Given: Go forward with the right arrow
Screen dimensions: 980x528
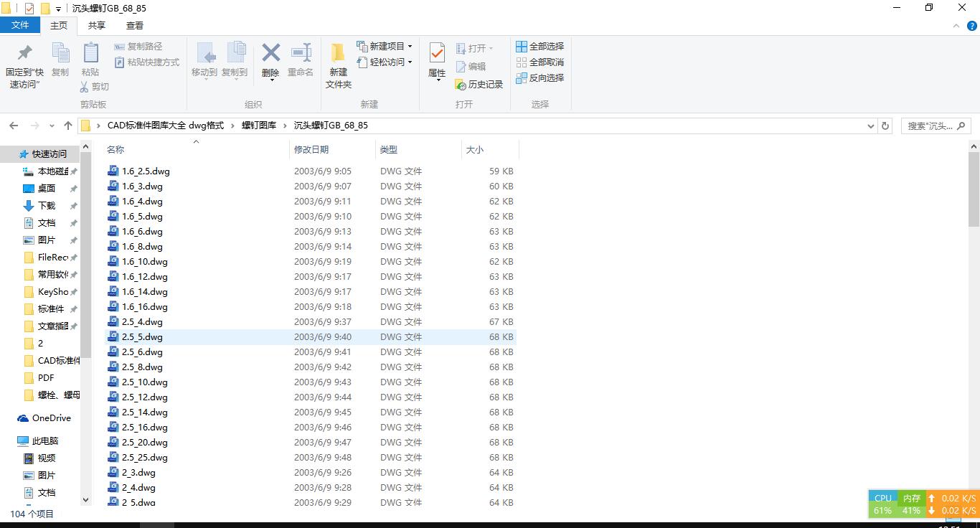Looking at the screenshot, I should pos(34,126).
